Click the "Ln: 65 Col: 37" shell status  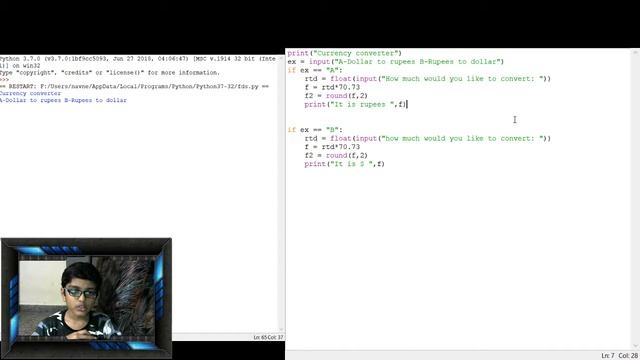(x=268, y=338)
